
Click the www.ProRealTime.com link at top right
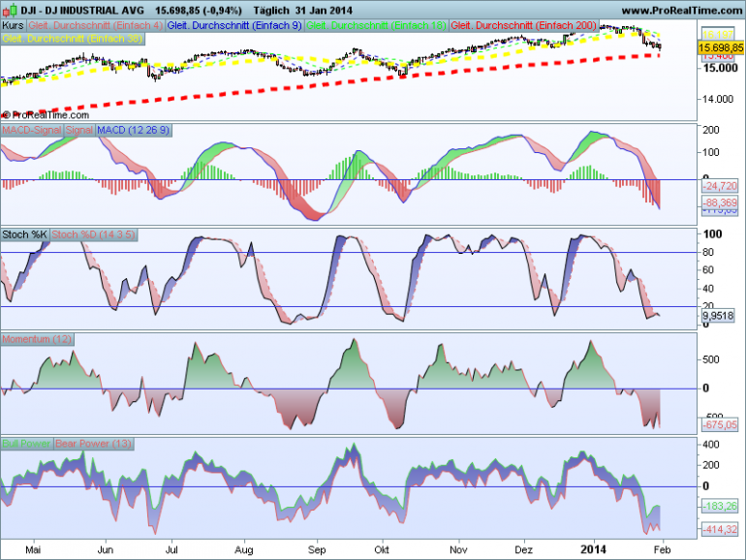[x=681, y=11]
